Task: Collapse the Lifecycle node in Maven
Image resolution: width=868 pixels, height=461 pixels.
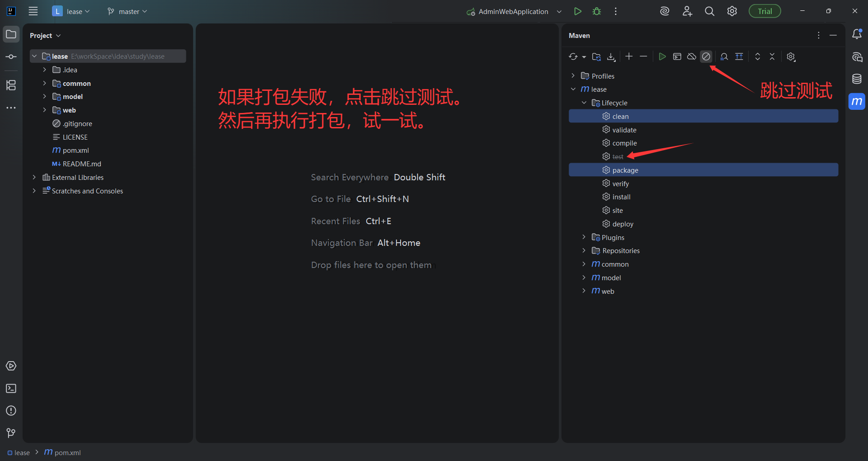Action: click(584, 103)
